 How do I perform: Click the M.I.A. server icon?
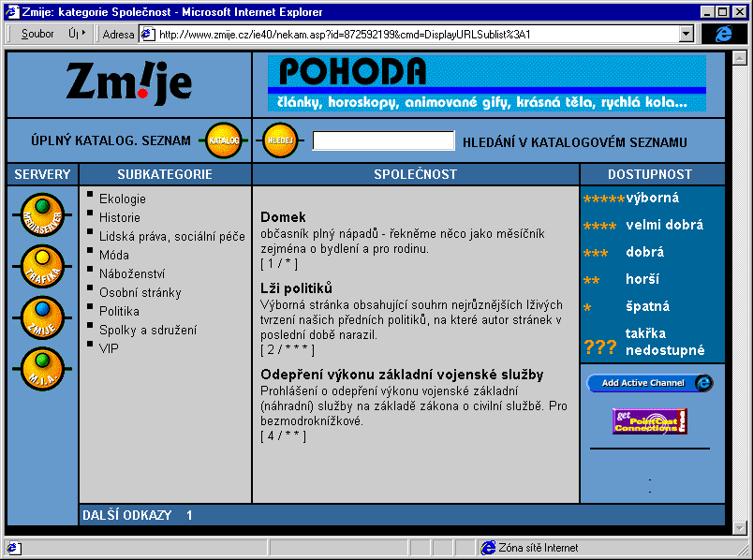[42, 368]
